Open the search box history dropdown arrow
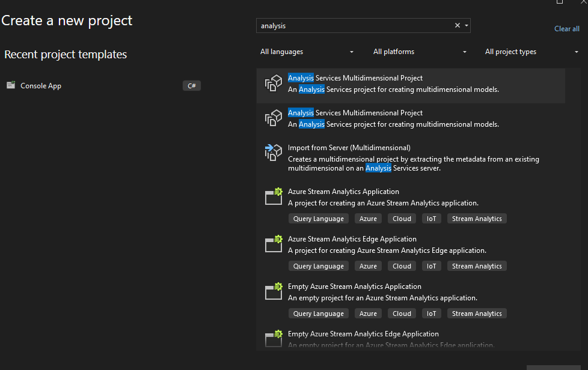The width and height of the screenshot is (588, 370). click(x=467, y=25)
